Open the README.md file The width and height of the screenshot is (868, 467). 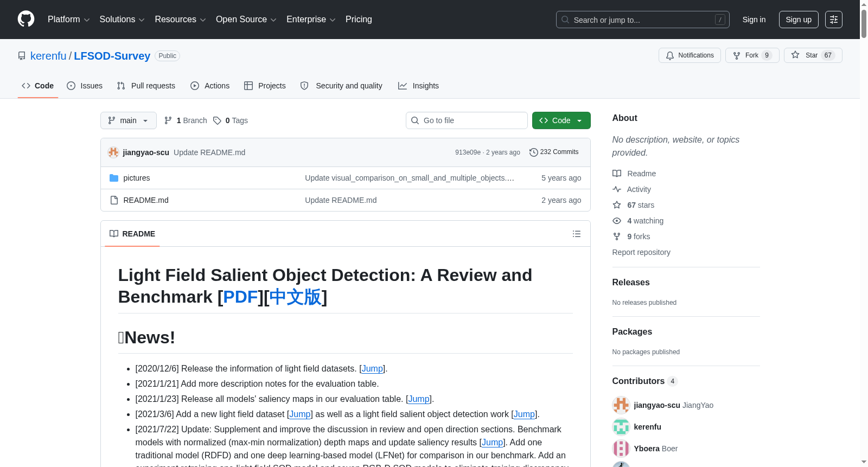coord(146,200)
